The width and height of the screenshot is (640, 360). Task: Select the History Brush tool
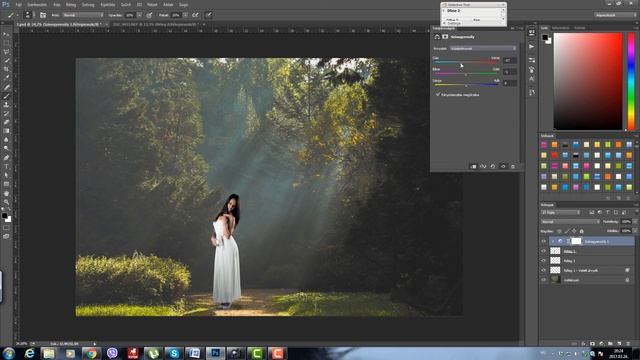pos(6,113)
